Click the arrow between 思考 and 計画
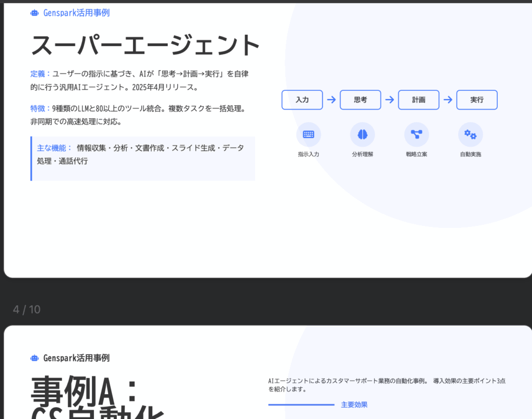The image size is (532, 419). pyautogui.click(x=390, y=100)
